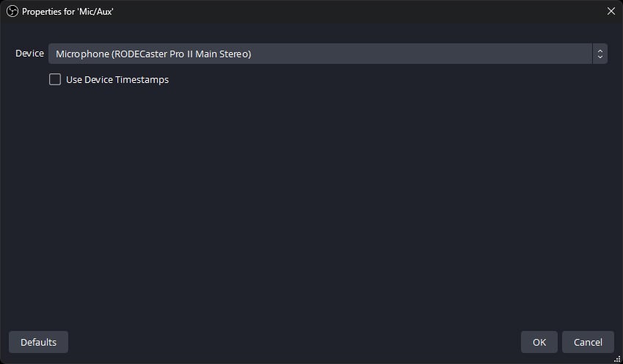Click the Defaults button
The width and height of the screenshot is (623, 364).
pos(39,342)
